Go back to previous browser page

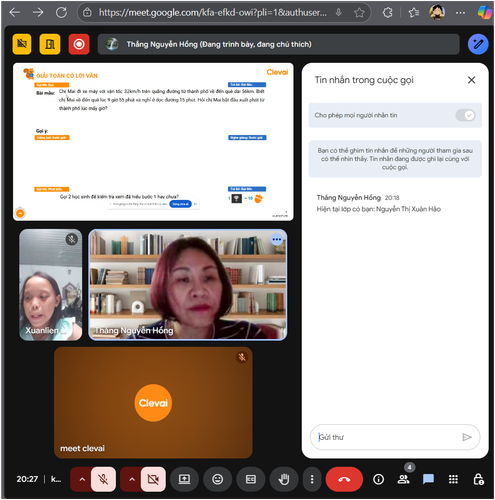[14, 13]
